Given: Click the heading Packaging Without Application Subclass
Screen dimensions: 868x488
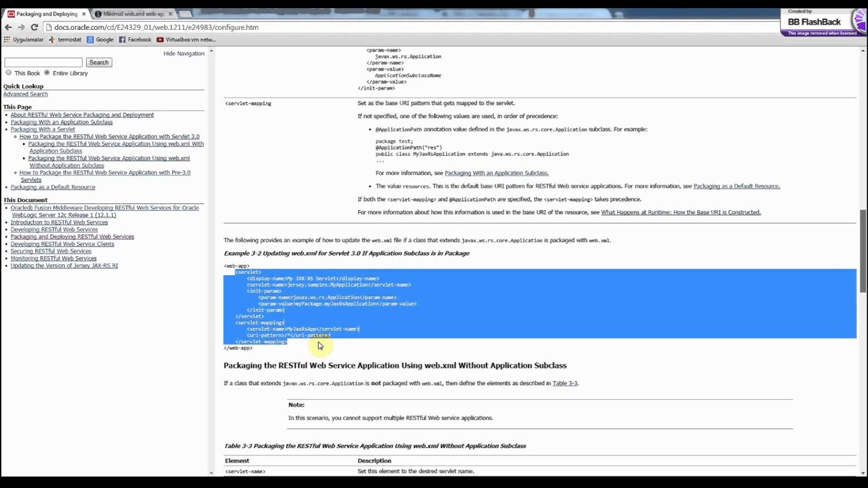Looking at the screenshot, I should (395, 365).
